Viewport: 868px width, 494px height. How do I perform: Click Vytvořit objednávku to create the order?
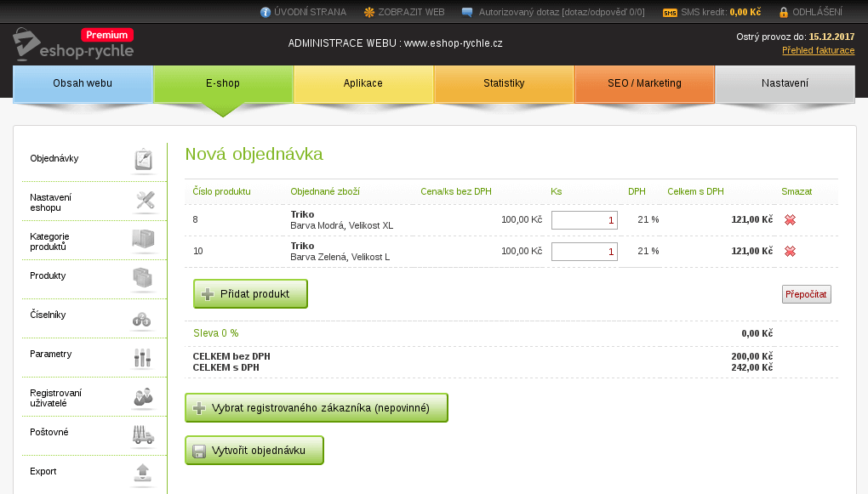point(254,450)
